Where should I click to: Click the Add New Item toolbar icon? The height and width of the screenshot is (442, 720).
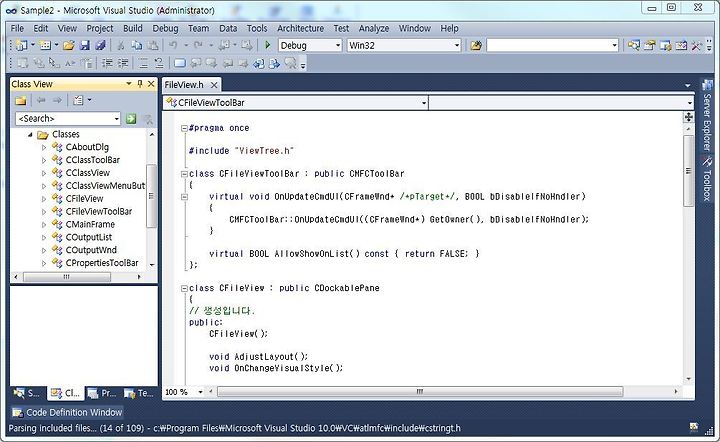click(x=45, y=45)
